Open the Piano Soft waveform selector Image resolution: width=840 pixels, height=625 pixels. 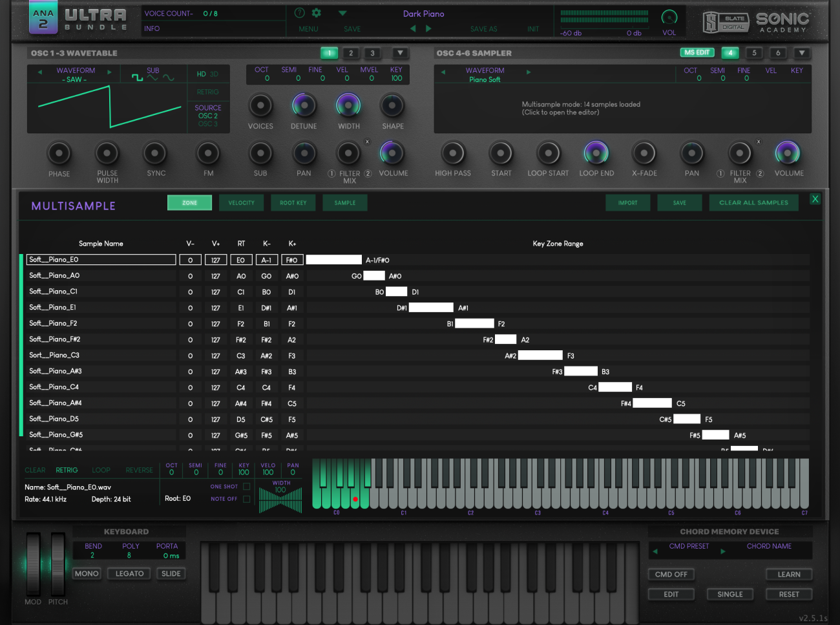coord(485,79)
